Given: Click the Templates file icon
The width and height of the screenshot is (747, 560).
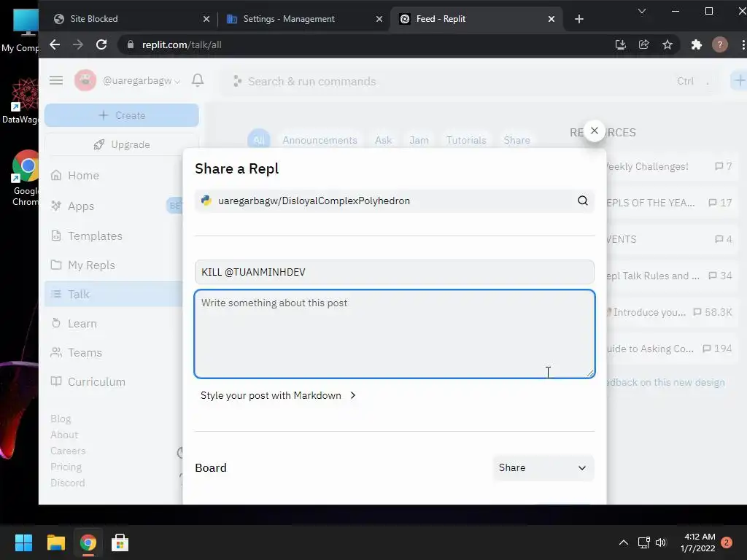Looking at the screenshot, I should point(56,236).
